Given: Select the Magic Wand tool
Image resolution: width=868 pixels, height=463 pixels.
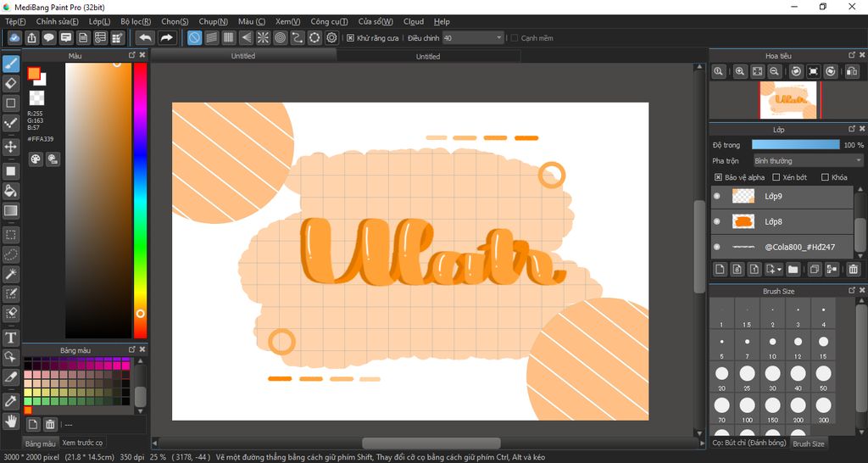Looking at the screenshot, I should [10, 274].
